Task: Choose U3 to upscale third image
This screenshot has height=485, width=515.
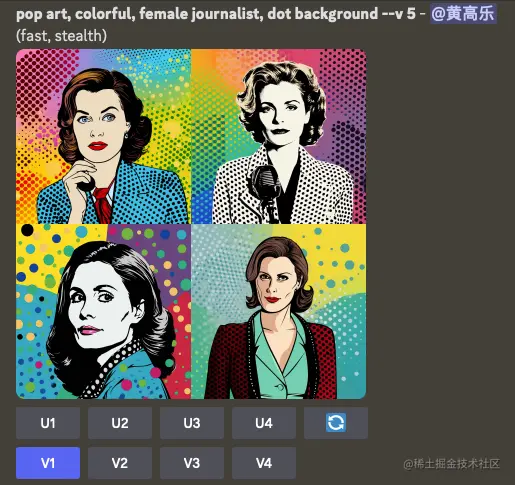Action: click(192, 423)
